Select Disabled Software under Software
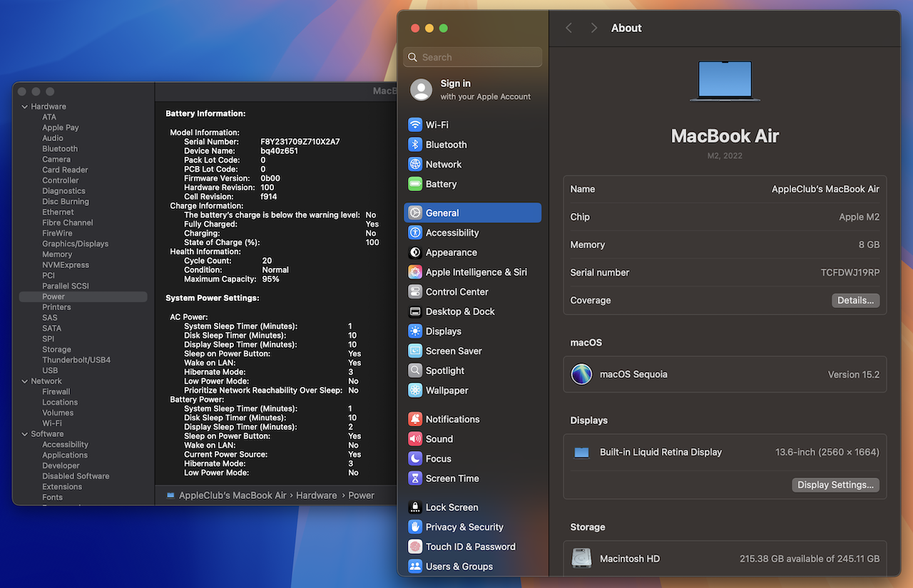The height and width of the screenshot is (588, 913). click(x=76, y=476)
